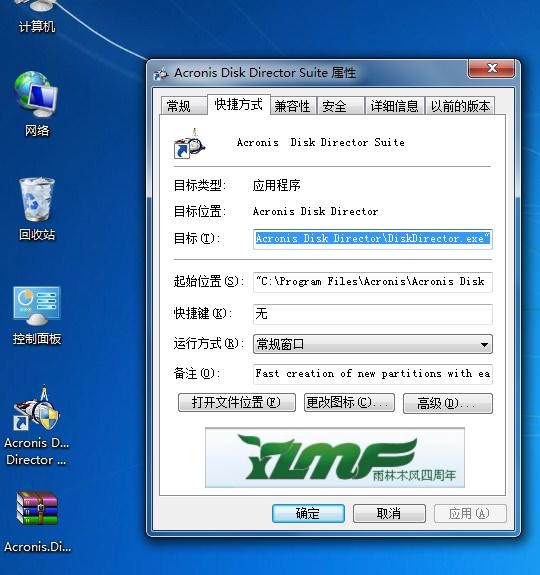The width and height of the screenshot is (540, 575).
Task: Click the 打开文件位置(F) button
Action: point(237,403)
